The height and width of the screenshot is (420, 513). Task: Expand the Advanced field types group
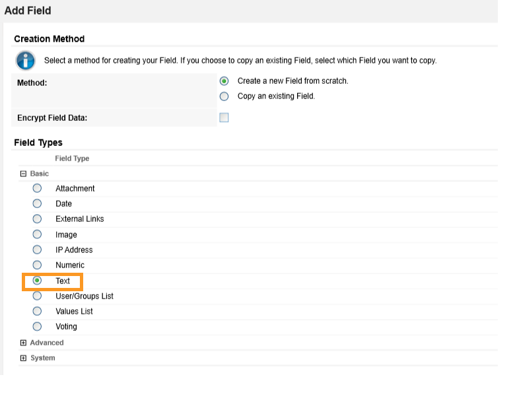pos(23,343)
